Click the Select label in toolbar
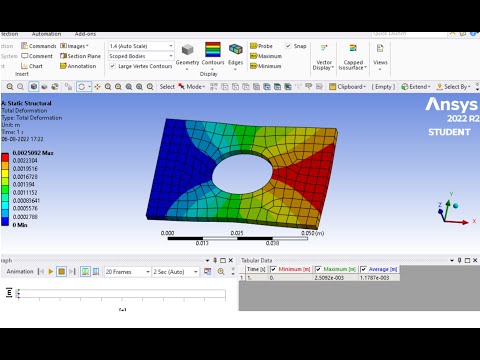 167,87
